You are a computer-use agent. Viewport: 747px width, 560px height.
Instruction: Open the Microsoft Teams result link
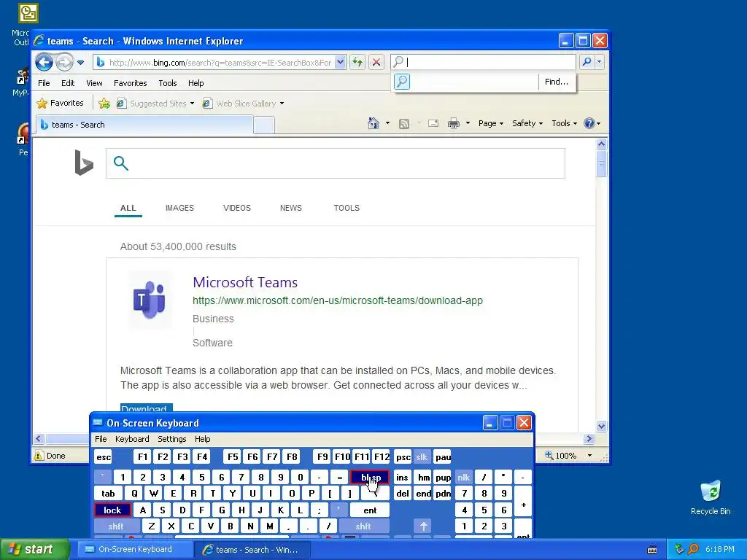245,282
